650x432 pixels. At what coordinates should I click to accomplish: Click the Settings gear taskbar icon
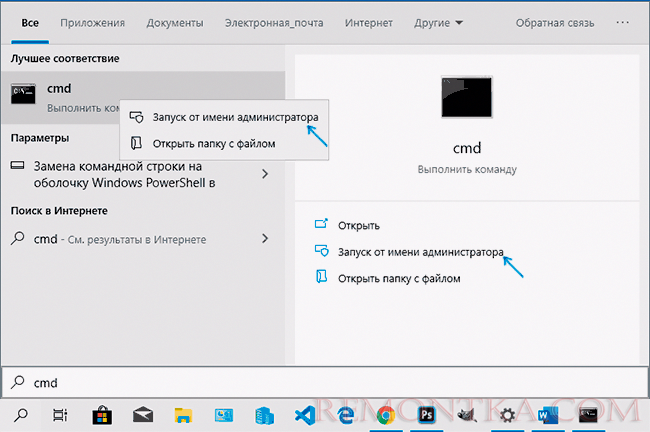pos(507,415)
